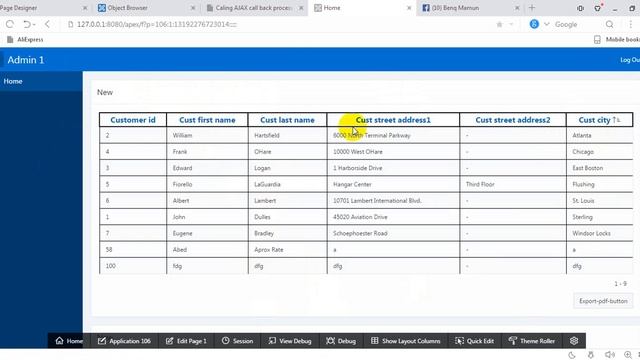This screenshot has height=360, width=640.
Task: Sort by Customer id column header
Action: (x=133, y=120)
